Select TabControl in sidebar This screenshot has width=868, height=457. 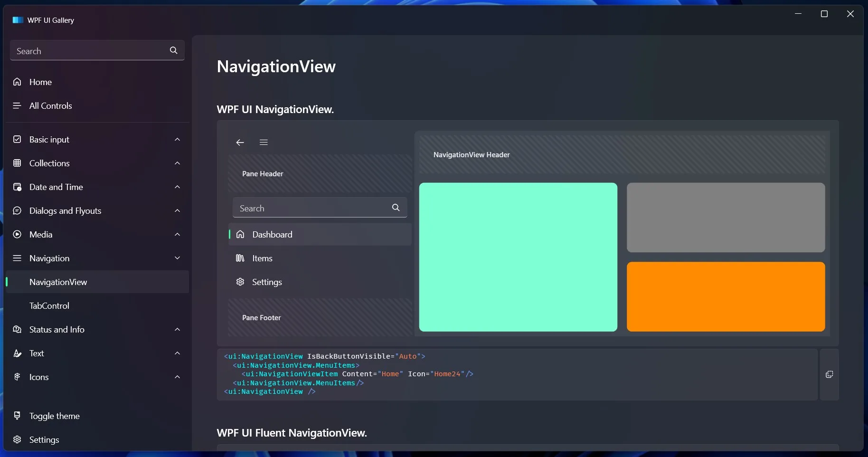(x=97, y=305)
